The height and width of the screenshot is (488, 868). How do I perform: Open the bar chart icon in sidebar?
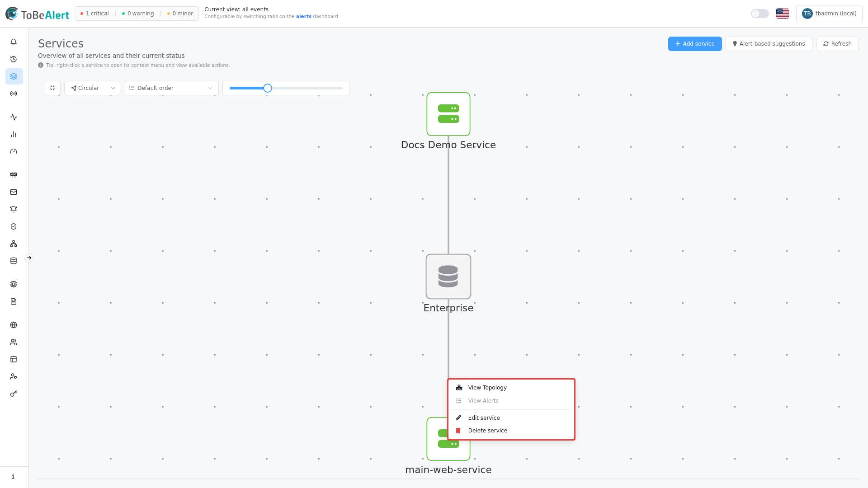tap(14, 134)
